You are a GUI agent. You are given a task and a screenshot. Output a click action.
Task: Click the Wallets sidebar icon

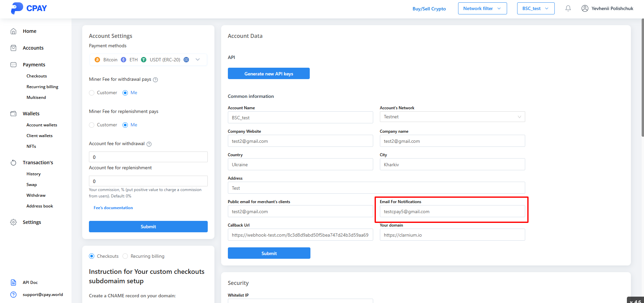tap(13, 114)
